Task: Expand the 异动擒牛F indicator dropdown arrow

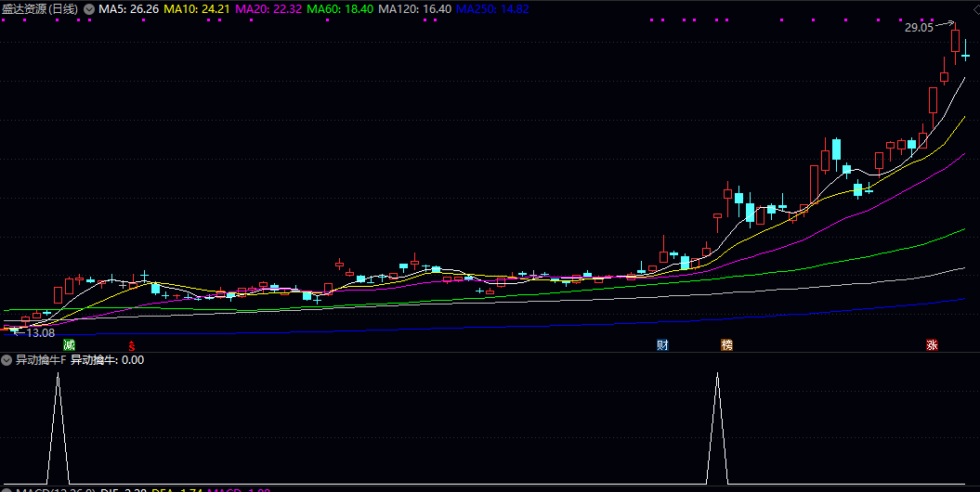Action: tap(7, 360)
